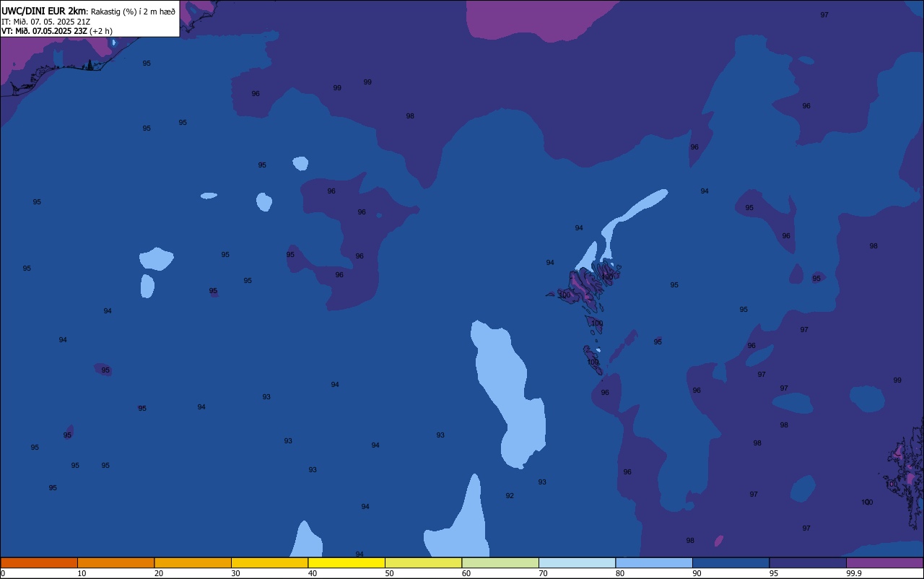The height and width of the screenshot is (579, 924).
Task: Select the "VT: Mið. 07.05.2025 23Z (+2 h)" line
Action: click(x=57, y=31)
